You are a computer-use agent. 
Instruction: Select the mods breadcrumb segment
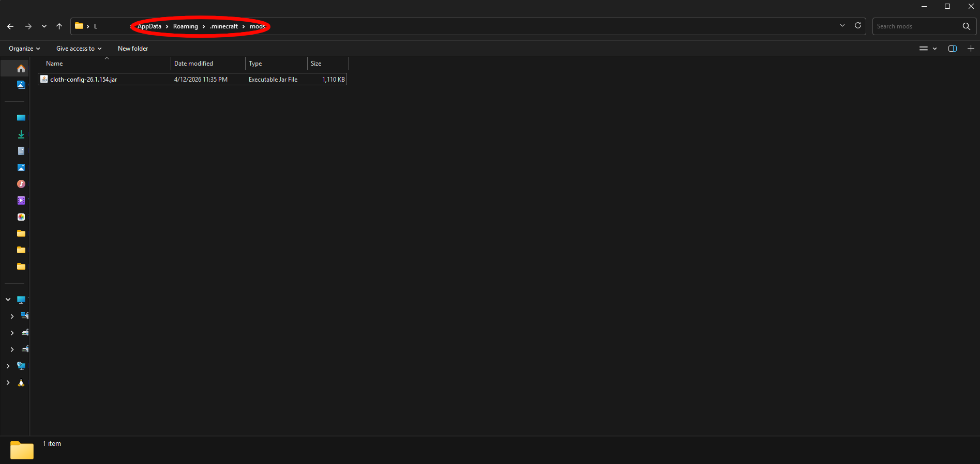pos(258,26)
